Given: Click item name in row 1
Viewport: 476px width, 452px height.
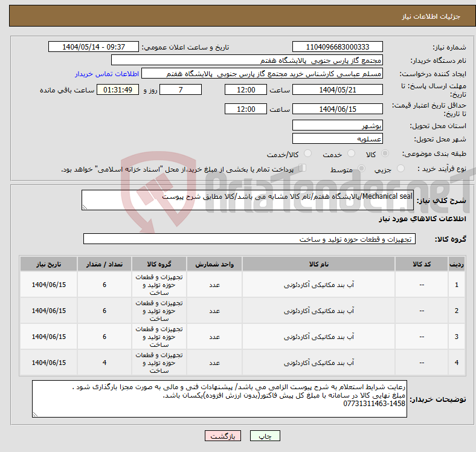Looking at the screenshot, I should pyautogui.click(x=318, y=285).
